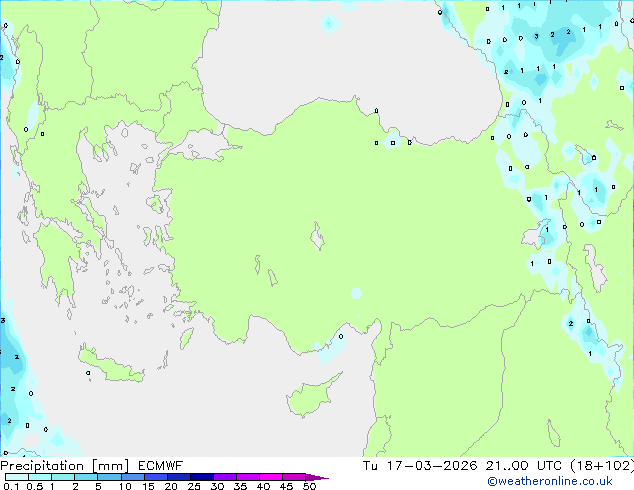Screen dimensions: 634x490
Task: Click the legend label '50'
Action: point(309,486)
